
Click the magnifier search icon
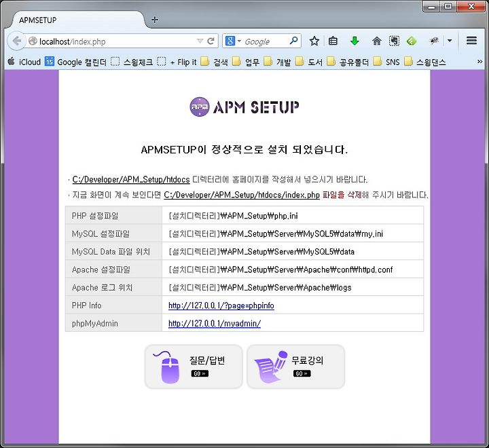[294, 41]
